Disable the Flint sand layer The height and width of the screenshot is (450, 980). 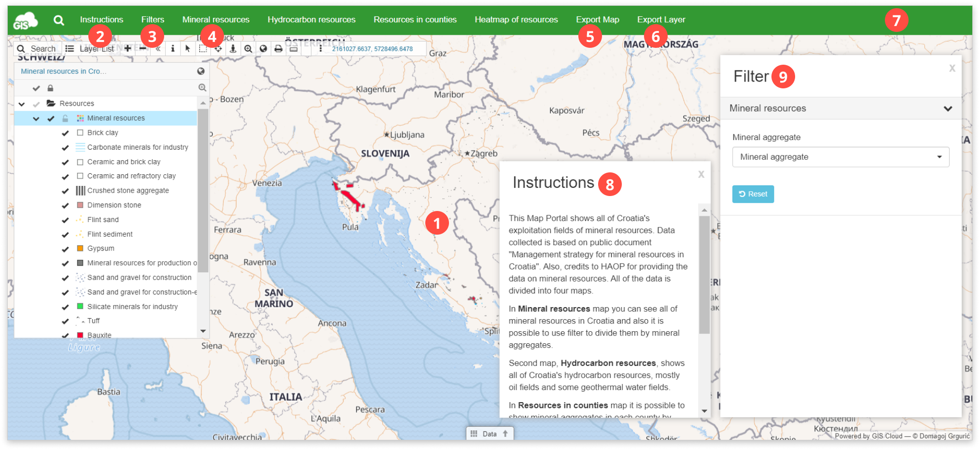click(x=66, y=219)
